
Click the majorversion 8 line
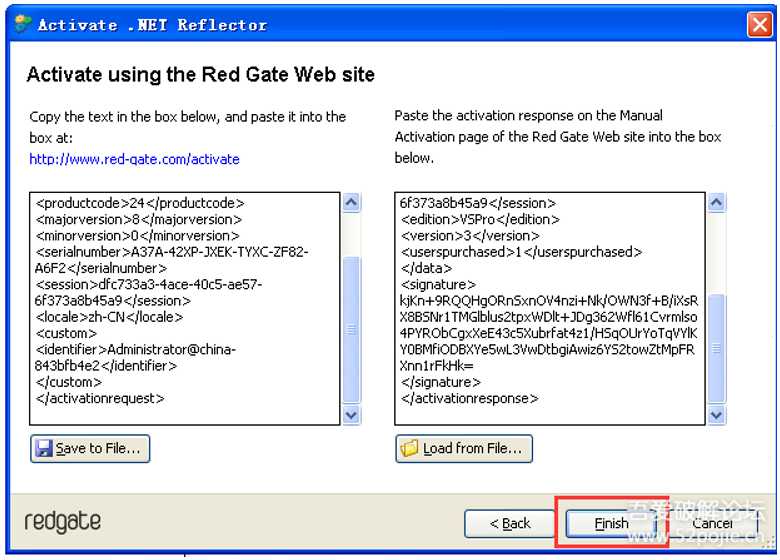pos(138,219)
